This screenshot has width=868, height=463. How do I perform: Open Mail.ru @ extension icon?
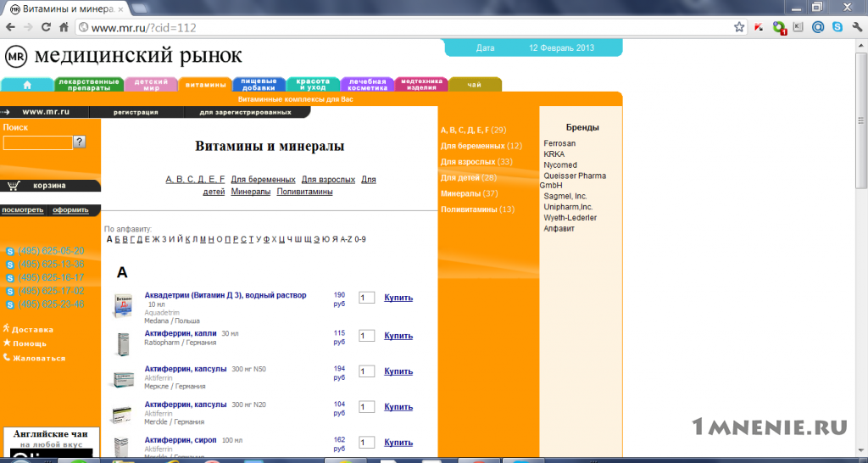coord(818,26)
